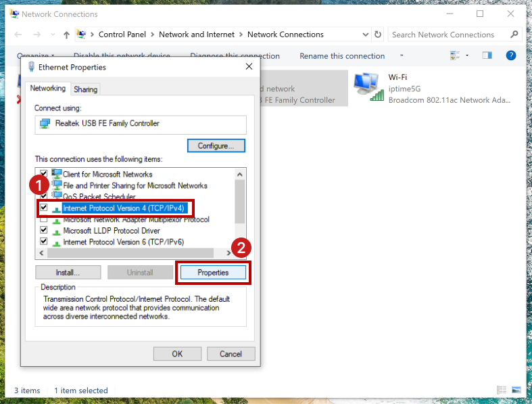Viewport: 532px width, 404px height.
Task: Uncheck Microsoft LLDP Protocol Driver
Action: click(44, 230)
